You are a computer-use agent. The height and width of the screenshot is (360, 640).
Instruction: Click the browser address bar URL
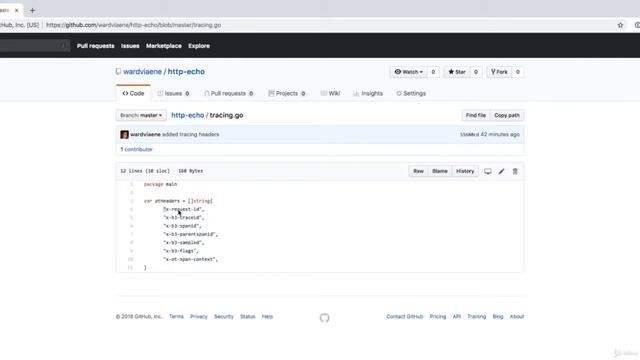[133, 25]
